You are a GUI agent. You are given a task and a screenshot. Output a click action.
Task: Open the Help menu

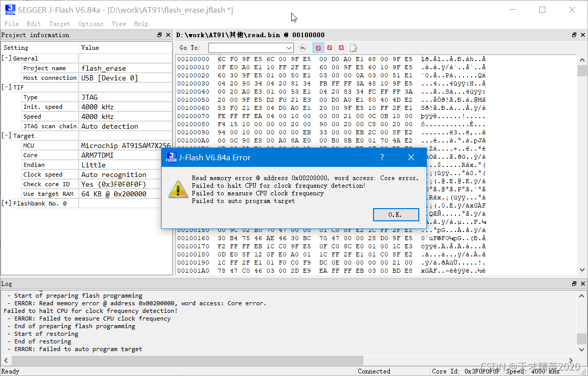(x=141, y=23)
